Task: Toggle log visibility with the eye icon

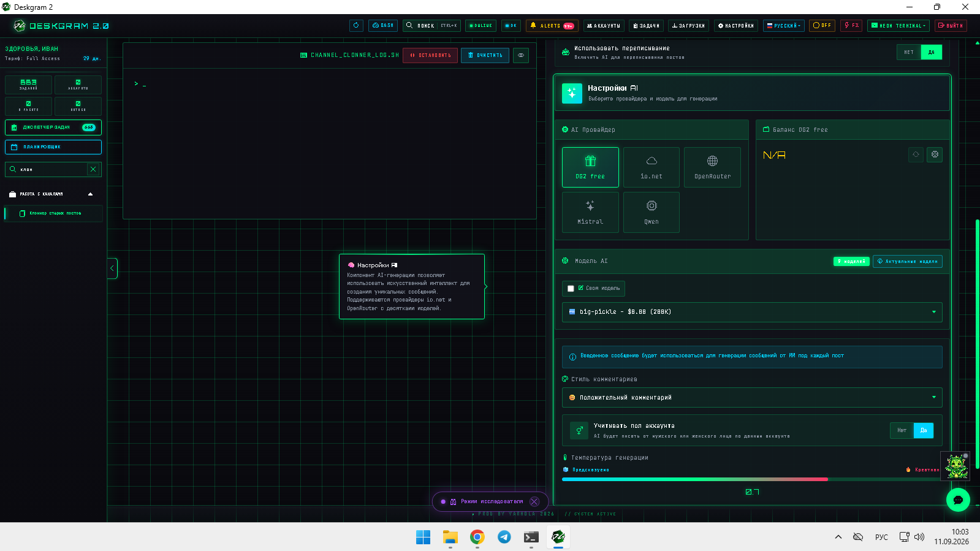Action: [x=521, y=55]
